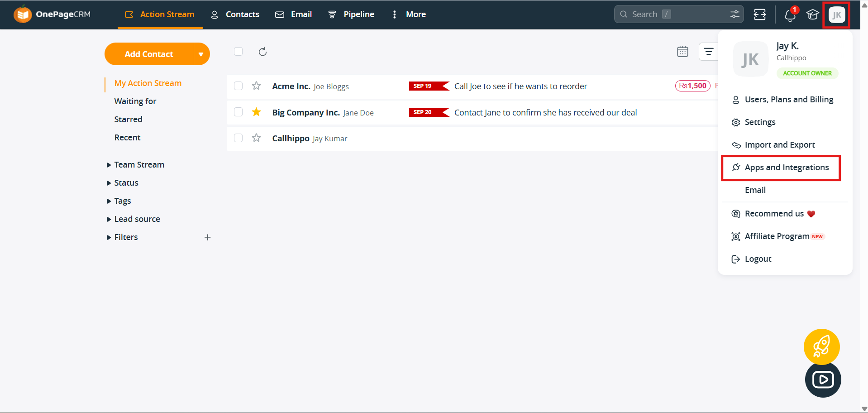
Task: Click the plus icon next to Filters
Action: point(208,237)
